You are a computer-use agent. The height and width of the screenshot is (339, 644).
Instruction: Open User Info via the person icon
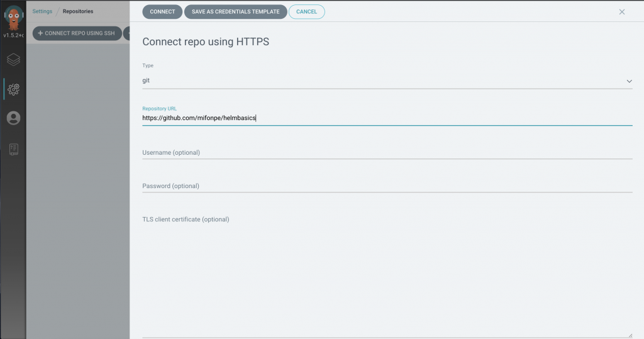tap(14, 118)
